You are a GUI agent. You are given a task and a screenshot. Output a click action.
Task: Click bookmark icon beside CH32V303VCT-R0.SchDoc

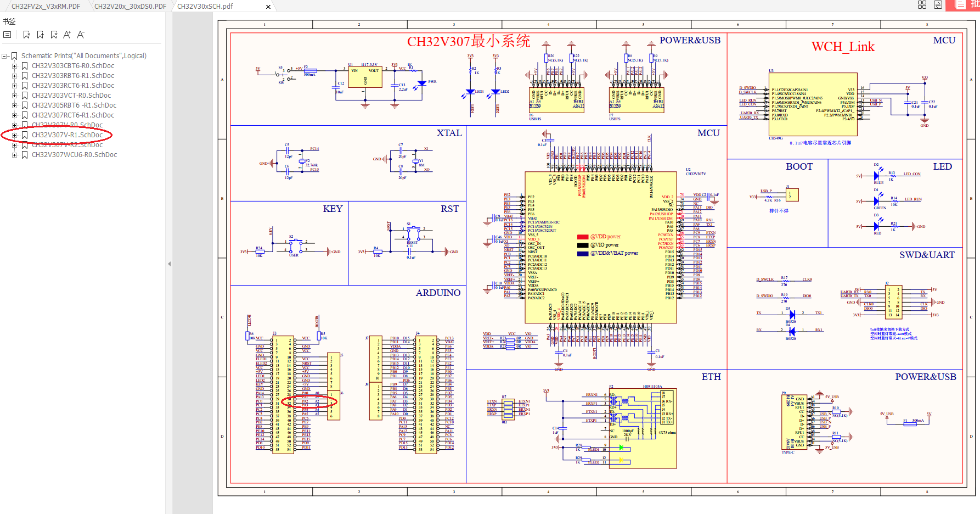(24, 96)
